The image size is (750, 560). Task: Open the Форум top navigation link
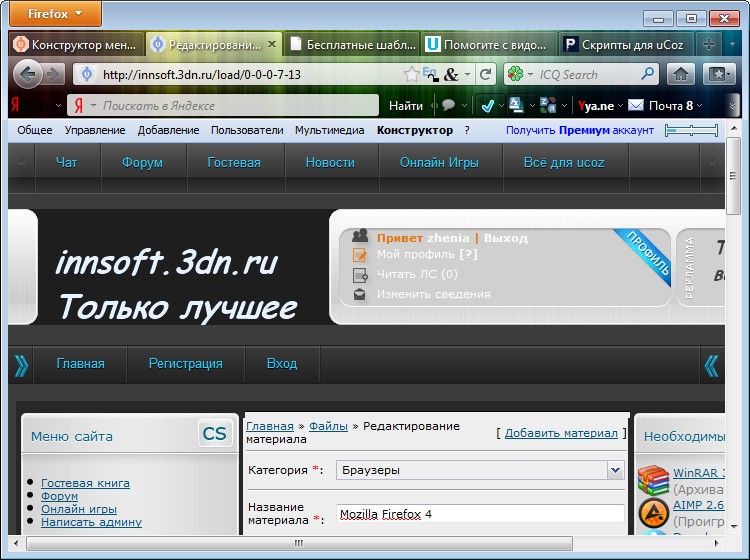pyautogui.click(x=142, y=163)
